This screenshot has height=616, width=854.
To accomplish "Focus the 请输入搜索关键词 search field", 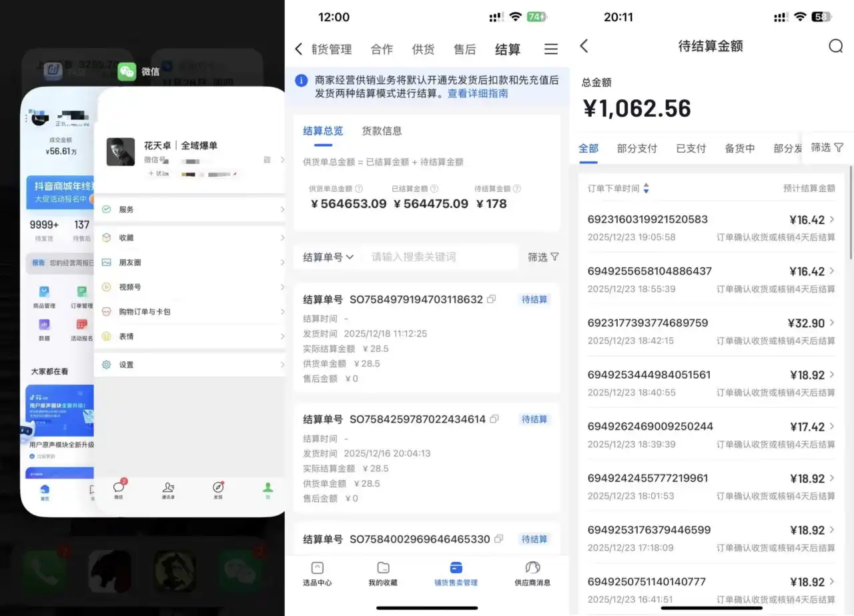I will pyautogui.click(x=440, y=257).
